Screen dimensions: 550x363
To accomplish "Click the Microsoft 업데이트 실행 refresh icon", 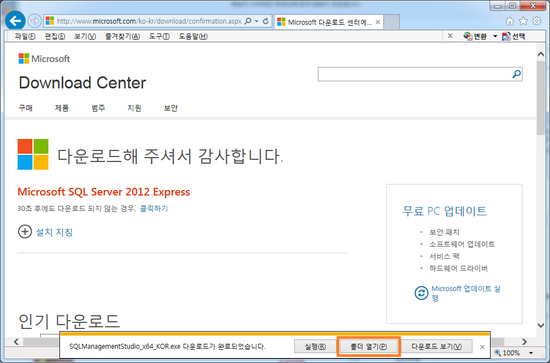I will tap(421, 293).
